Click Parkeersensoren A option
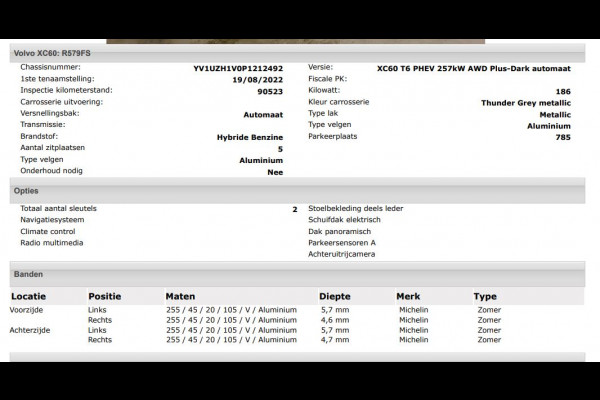600x400 pixels. (x=342, y=243)
